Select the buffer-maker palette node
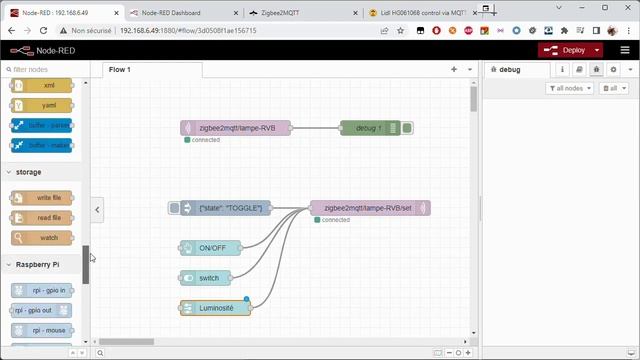This screenshot has width=640, height=360. (42, 145)
